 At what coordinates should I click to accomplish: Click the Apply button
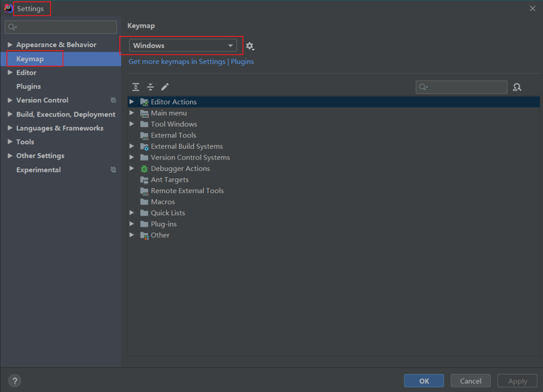[x=518, y=381]
